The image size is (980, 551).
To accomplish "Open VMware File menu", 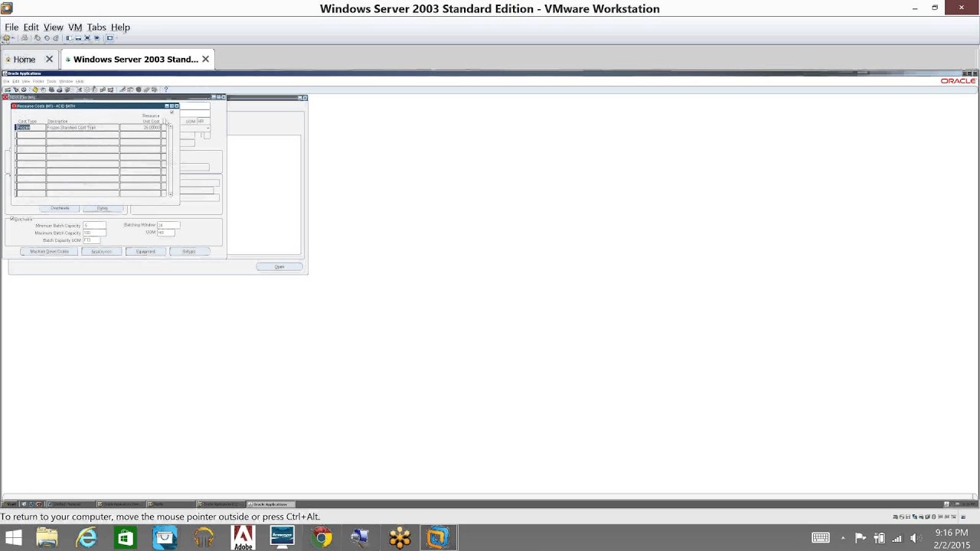I will click(11, 27).
